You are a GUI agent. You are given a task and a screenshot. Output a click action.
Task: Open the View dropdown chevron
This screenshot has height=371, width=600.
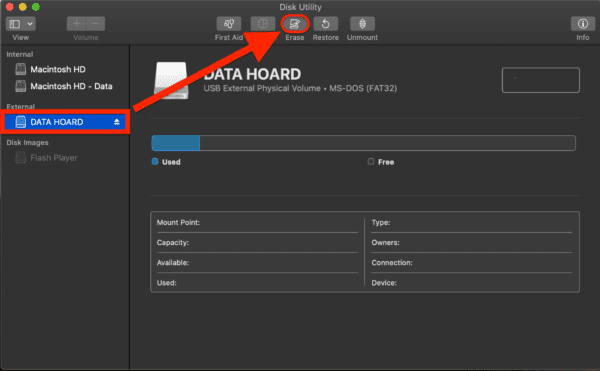pos(30,24)
